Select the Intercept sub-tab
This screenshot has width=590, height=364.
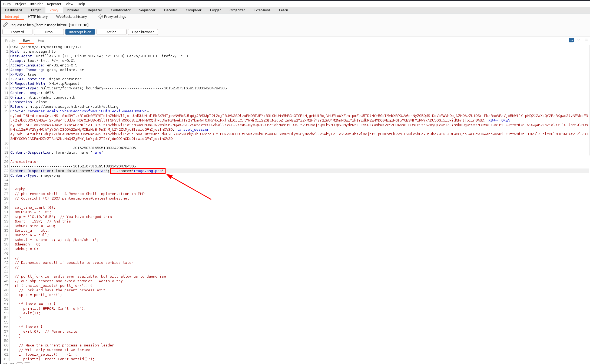click(x=12, y=16)
